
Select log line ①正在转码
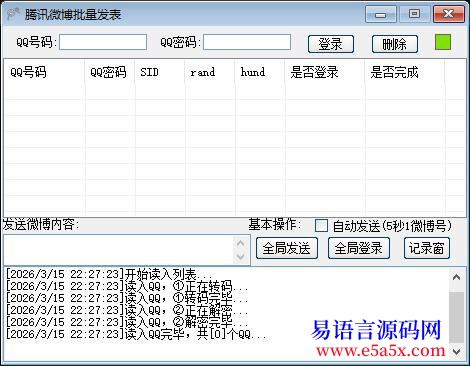127,286
